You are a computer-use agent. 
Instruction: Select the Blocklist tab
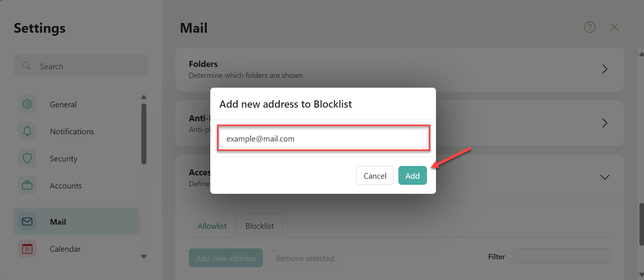[260, 225]
